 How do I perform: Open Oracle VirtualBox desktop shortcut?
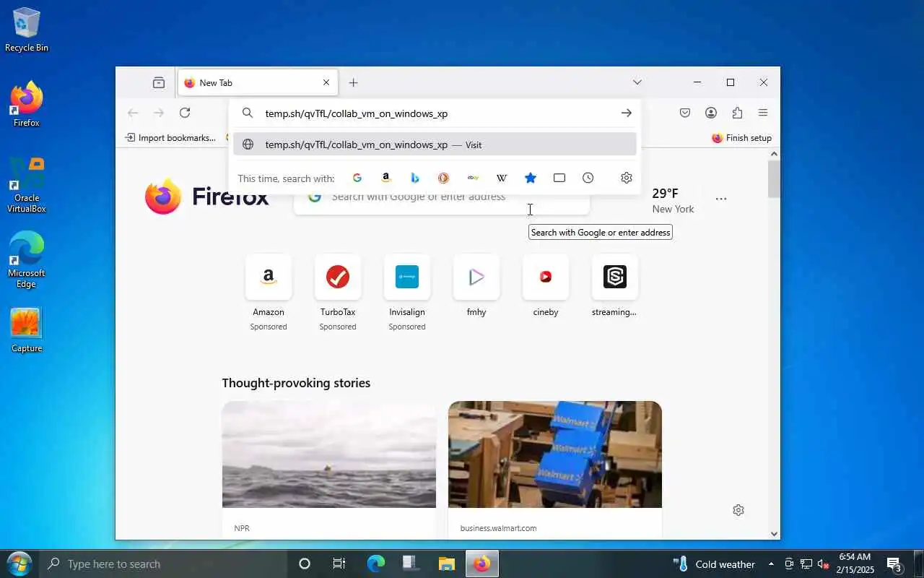click(x=27, y=185)
